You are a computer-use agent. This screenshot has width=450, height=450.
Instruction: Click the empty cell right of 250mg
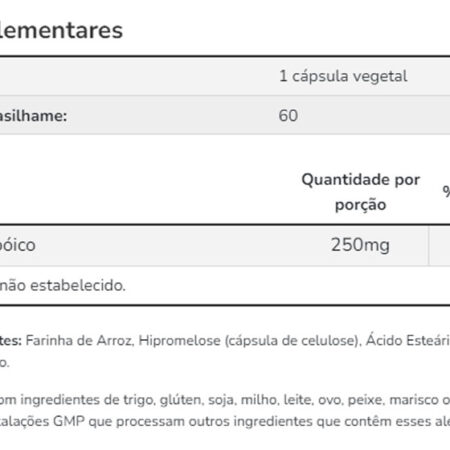coord(440,246)
